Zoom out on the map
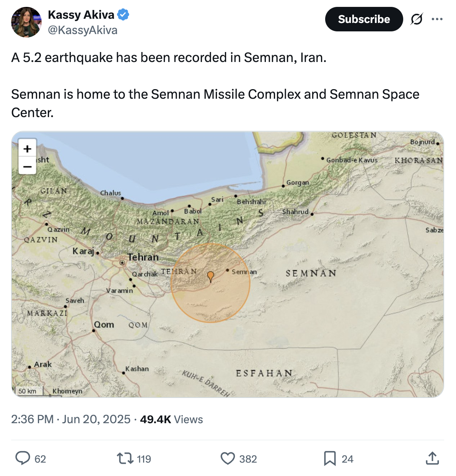 coord(28,166)
